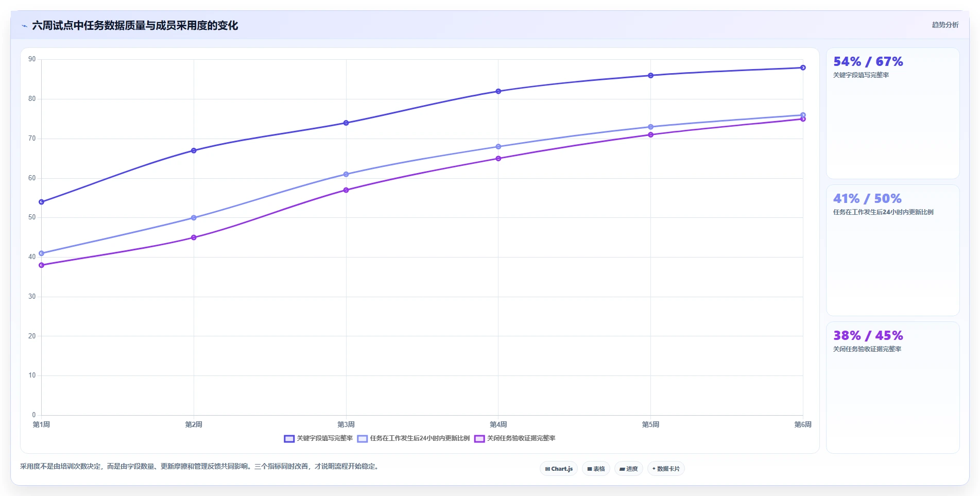Viewport: 980px width, 496px height.
Task: Toggle 关键字段填写完整率 legend swatch
Action: pos(289,438)
